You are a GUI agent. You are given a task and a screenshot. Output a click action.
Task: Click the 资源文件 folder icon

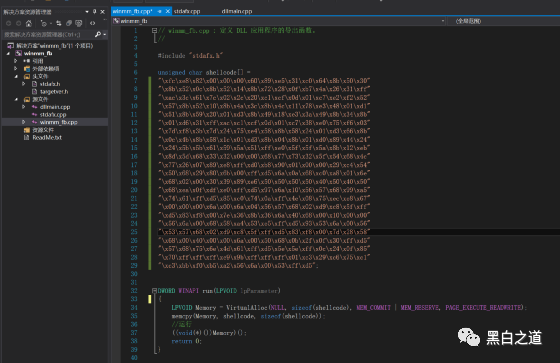27,130
